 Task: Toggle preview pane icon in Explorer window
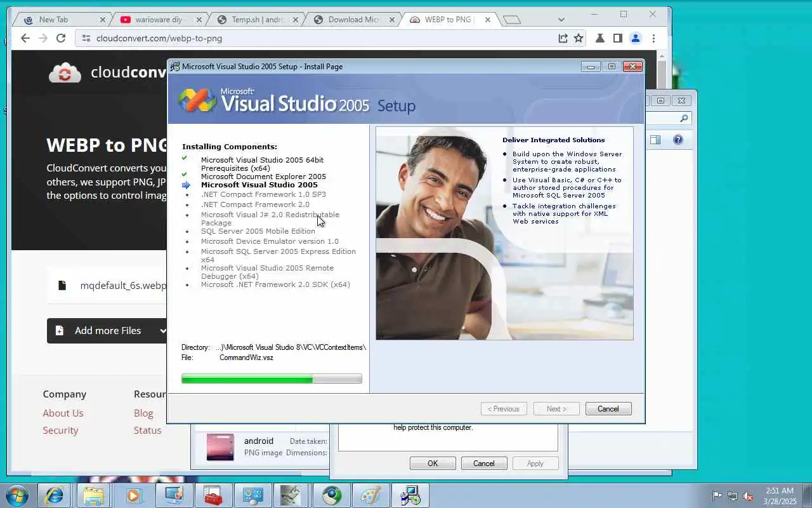(x=655, y=140)
